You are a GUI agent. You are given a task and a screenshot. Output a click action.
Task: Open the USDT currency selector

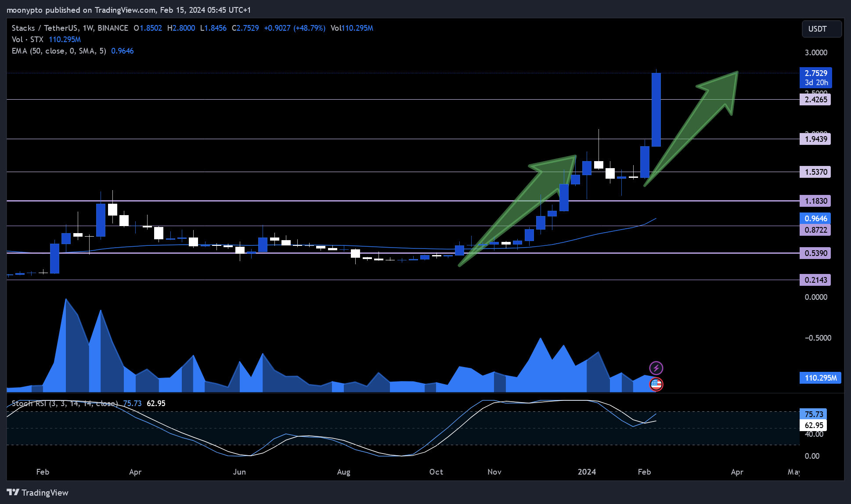pos(822,29)
